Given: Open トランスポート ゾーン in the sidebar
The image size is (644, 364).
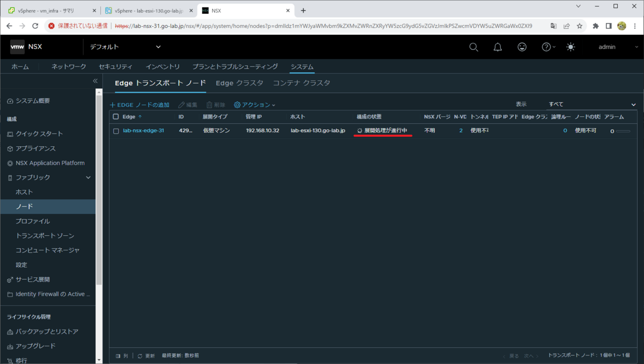Looking at the screenshot, I should click(45, 236).
